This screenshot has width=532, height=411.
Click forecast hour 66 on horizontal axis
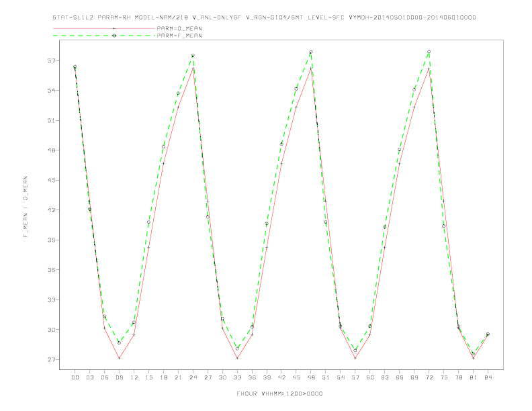click(400, 377)
